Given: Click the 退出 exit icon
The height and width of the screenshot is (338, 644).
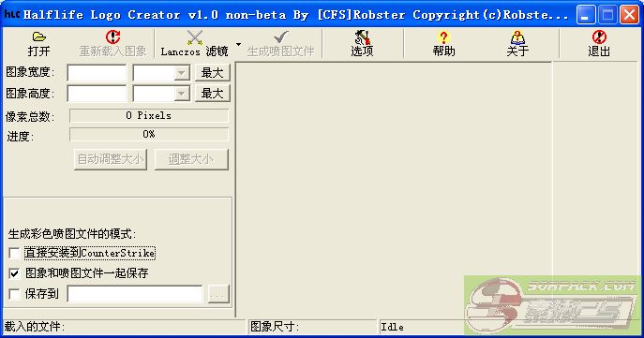Looking at the screenshot, I should pyautogui.click(x=599, y=37).
